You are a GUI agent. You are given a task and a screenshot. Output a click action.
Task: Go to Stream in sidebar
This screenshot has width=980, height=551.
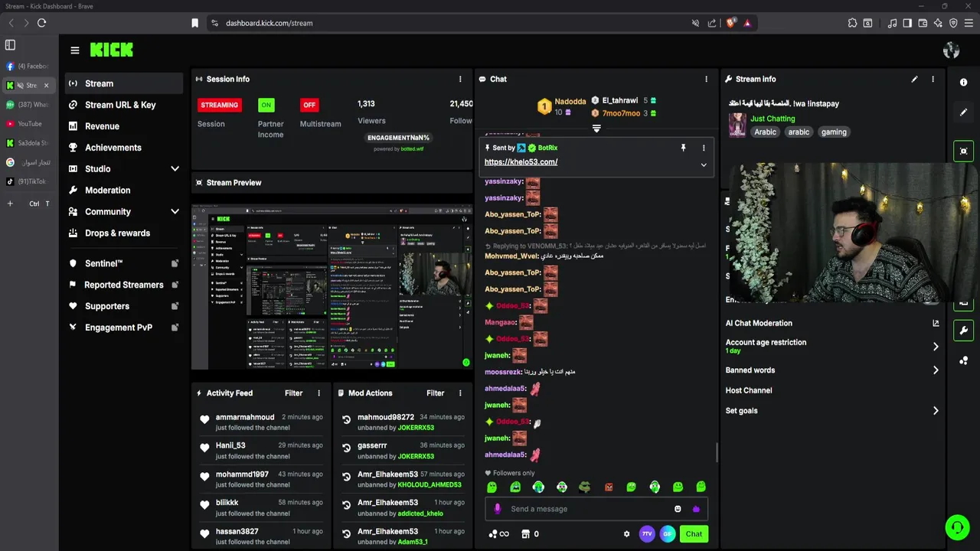(122, 83)
